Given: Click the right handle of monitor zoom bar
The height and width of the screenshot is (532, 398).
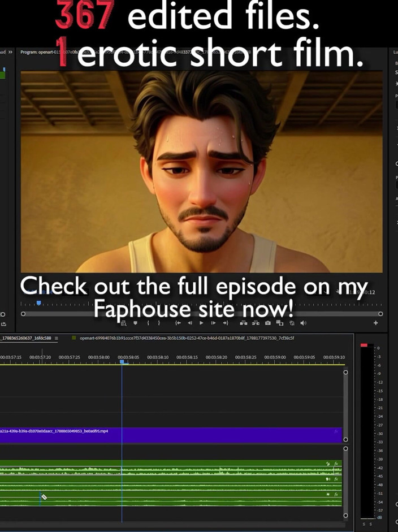Looking at the screenshot, I should [x=380, y=314].
